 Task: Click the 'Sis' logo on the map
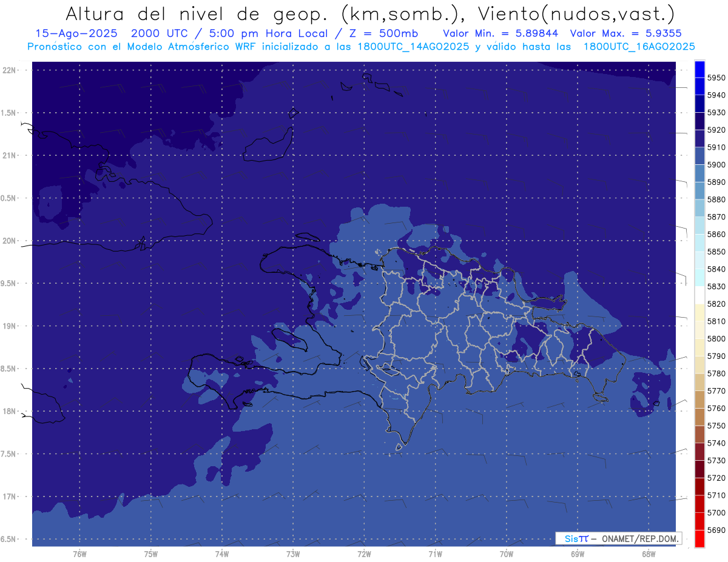(x=572, y=538)
